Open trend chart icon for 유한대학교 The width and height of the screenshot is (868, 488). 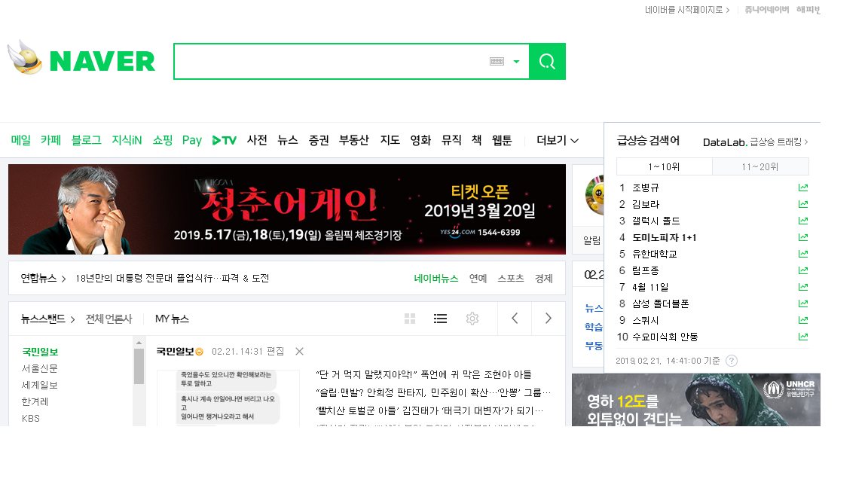click(x=803, y=254)
